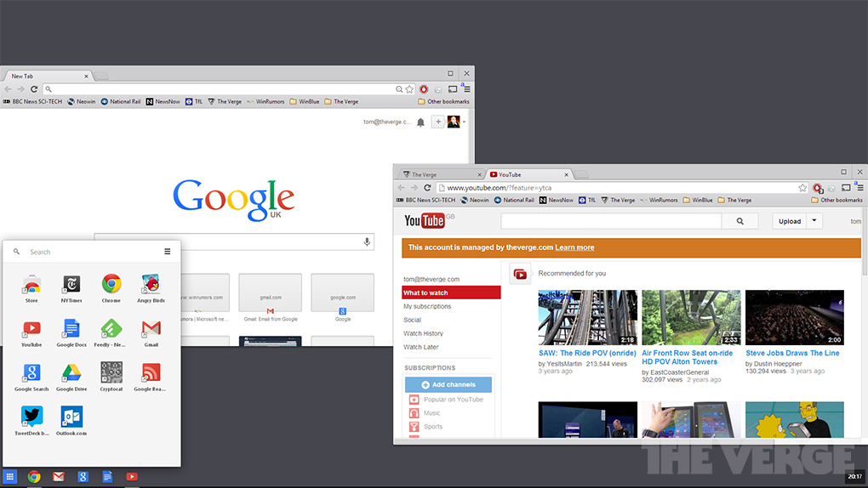Open Google Search from the shelf
Image resolution: width=868 pixels, height=488 pixels.
[83, 476]
